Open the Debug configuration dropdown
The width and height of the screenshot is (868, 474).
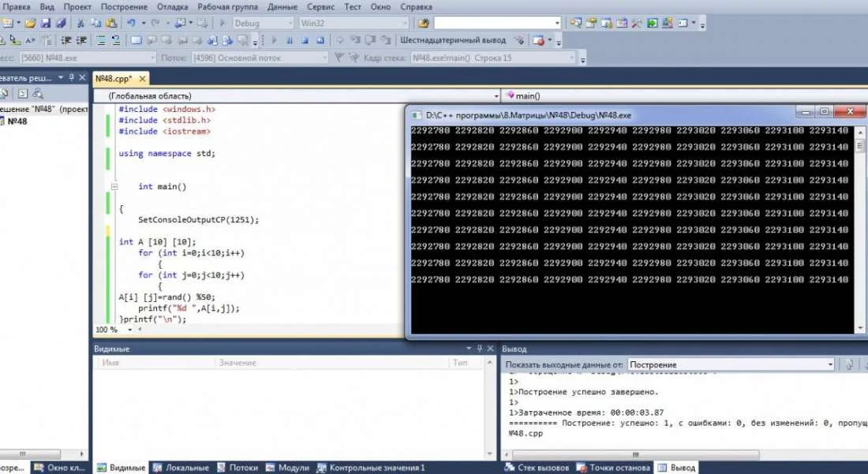click(x=290, y=24)
